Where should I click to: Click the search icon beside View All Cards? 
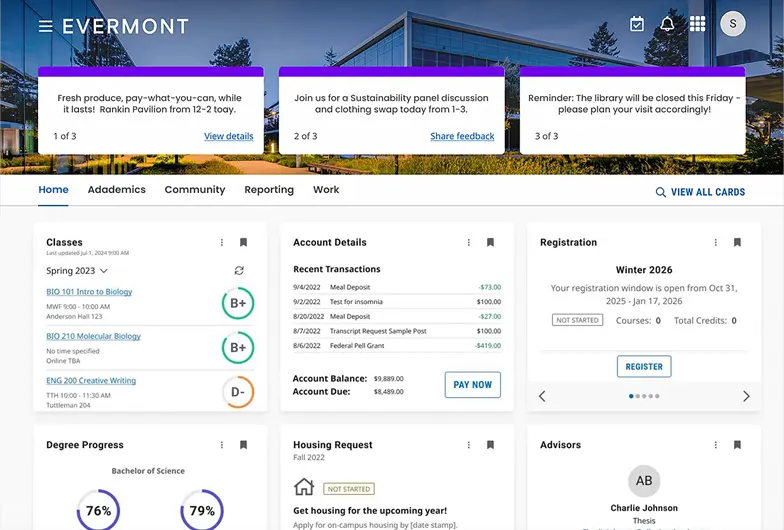click(x=660, y=192)
